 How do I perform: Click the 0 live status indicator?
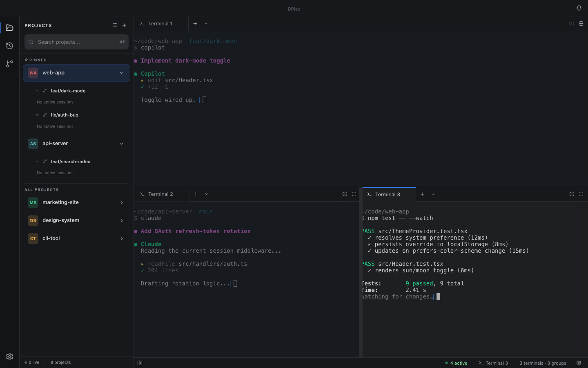(32, 362)
